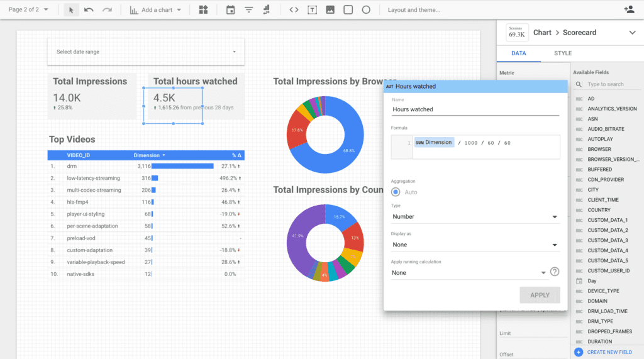
Task: Click the ABC icon beside DOMAIN
Action: (579, 301)
